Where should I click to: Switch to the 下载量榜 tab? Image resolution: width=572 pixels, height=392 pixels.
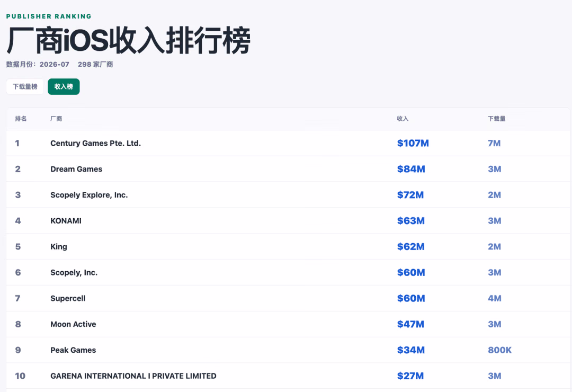coord(25,86)
